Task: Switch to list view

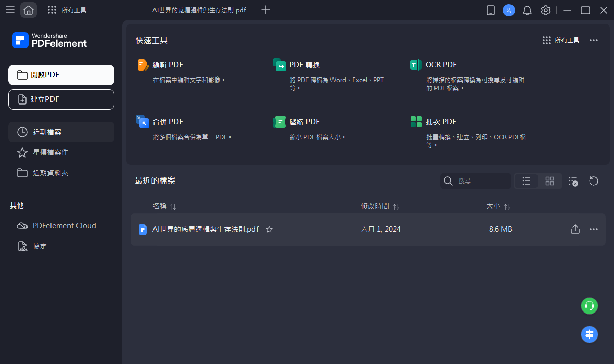Action: (527, 181)
